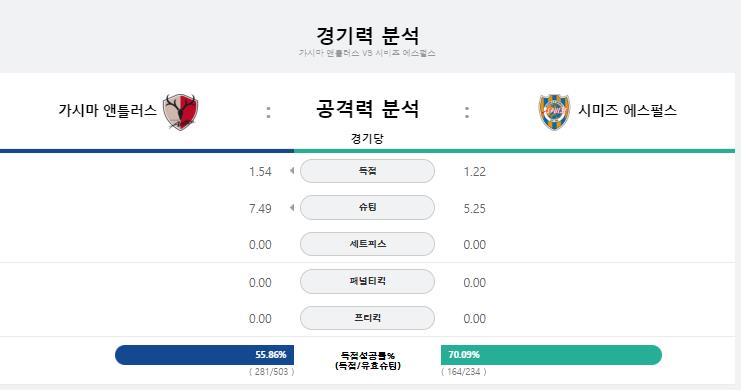Click the (164/234) fraction text

click(464, 372)
